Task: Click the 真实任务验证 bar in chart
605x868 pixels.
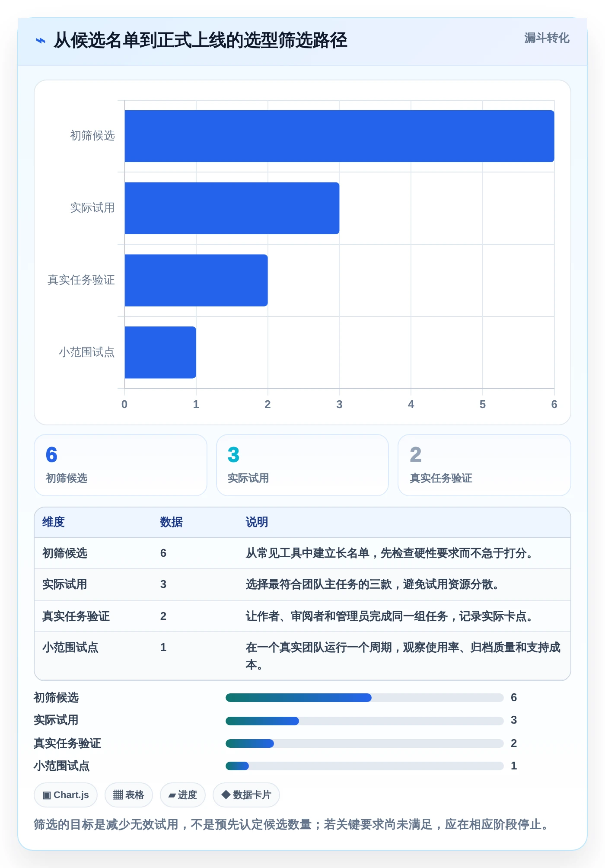Action: [196, 280]
